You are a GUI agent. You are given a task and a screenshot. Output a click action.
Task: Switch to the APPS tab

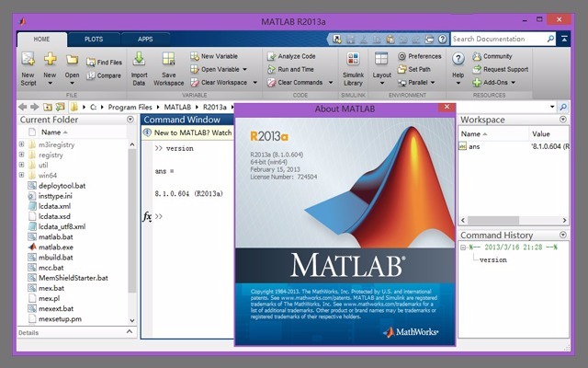click(x=145, y=40)
